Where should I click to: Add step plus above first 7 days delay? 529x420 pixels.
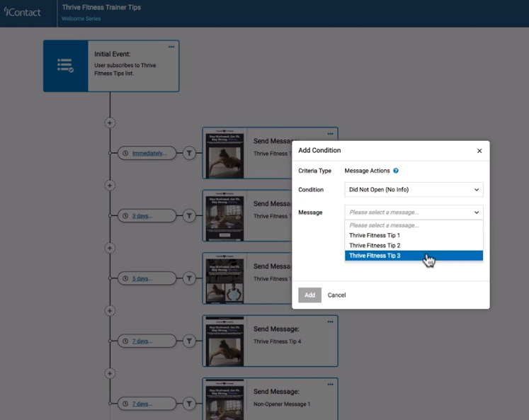point(110,311)
